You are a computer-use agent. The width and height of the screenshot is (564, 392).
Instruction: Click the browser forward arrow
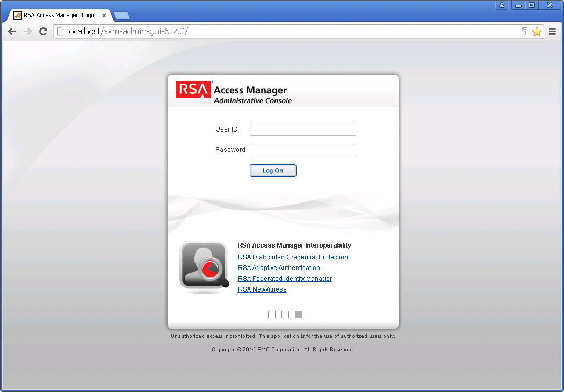(27, 31)
